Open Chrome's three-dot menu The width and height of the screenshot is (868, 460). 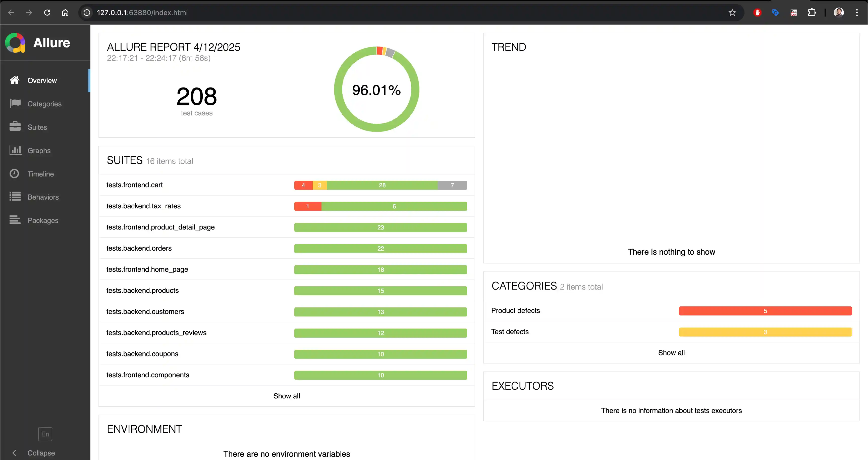pos(857,13)
